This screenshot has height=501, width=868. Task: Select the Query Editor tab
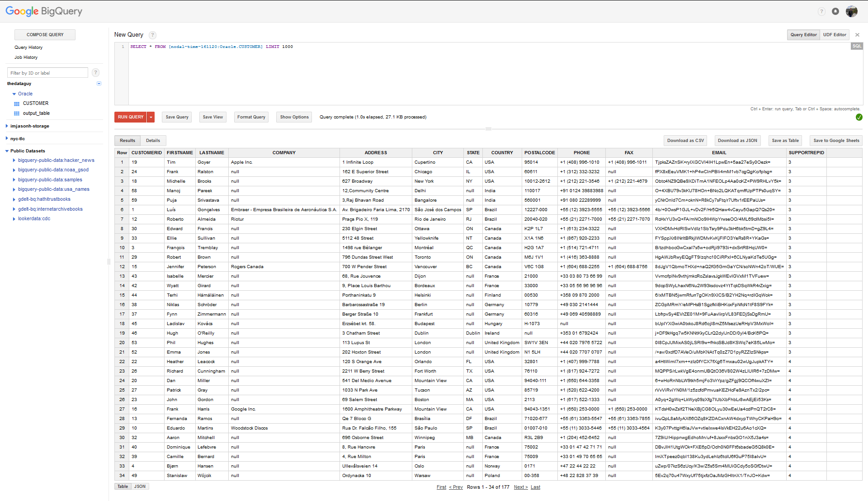click(x=804, y=35)
